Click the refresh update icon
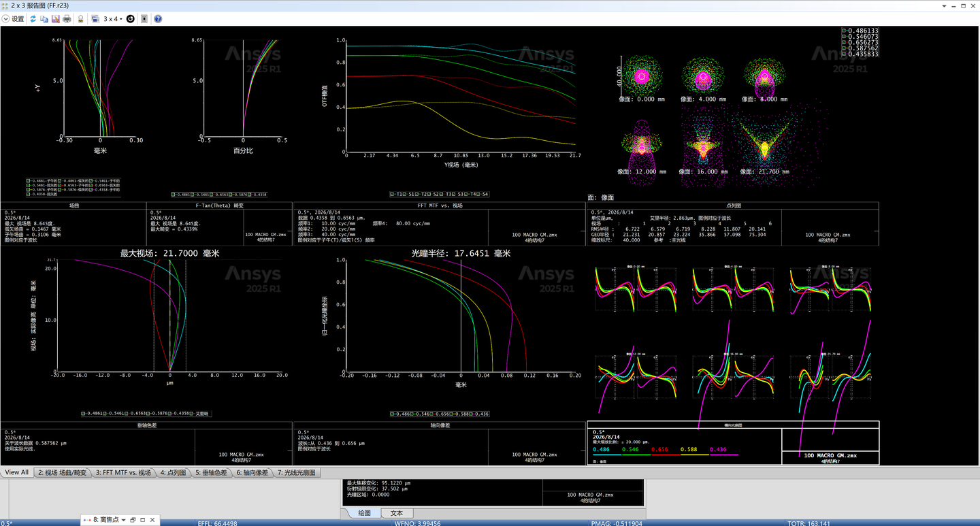 (x=33, y=19)
